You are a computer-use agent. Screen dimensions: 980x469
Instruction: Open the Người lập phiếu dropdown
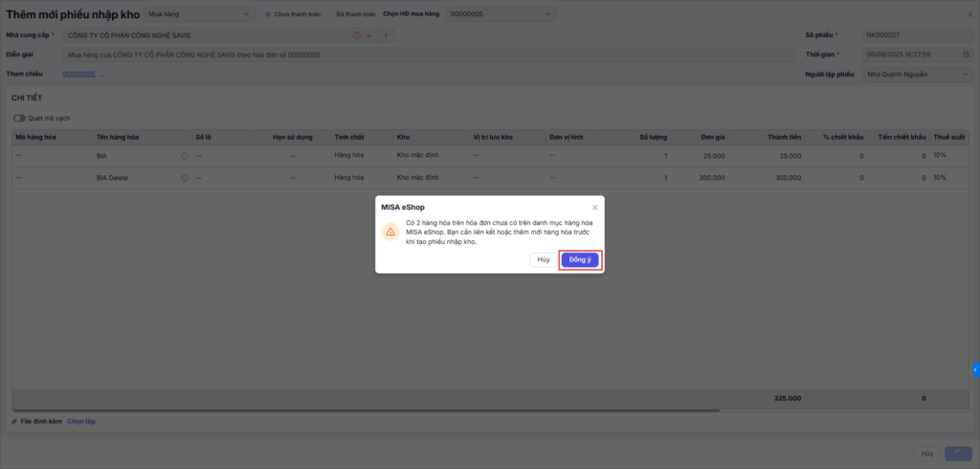(x=917, y=75)
